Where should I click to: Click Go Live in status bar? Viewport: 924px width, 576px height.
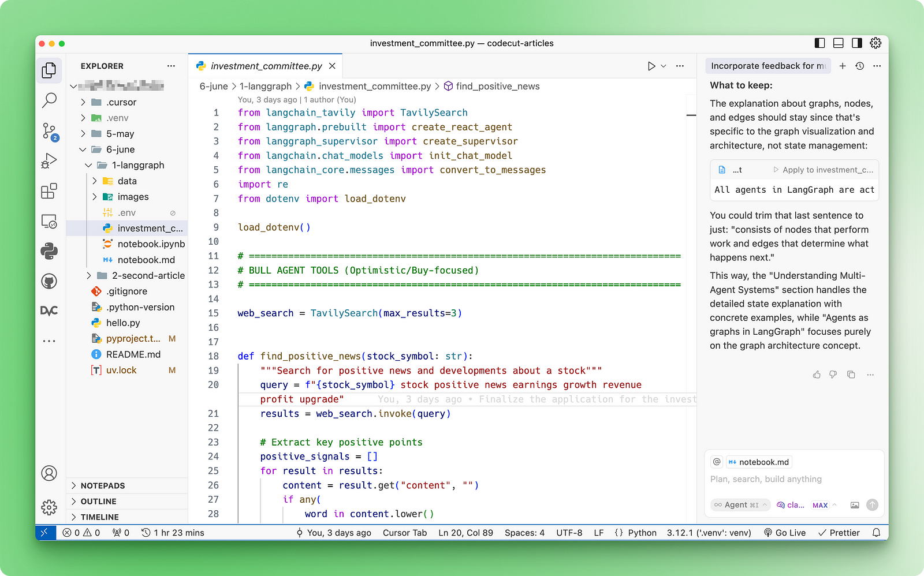tap(784, 533)
